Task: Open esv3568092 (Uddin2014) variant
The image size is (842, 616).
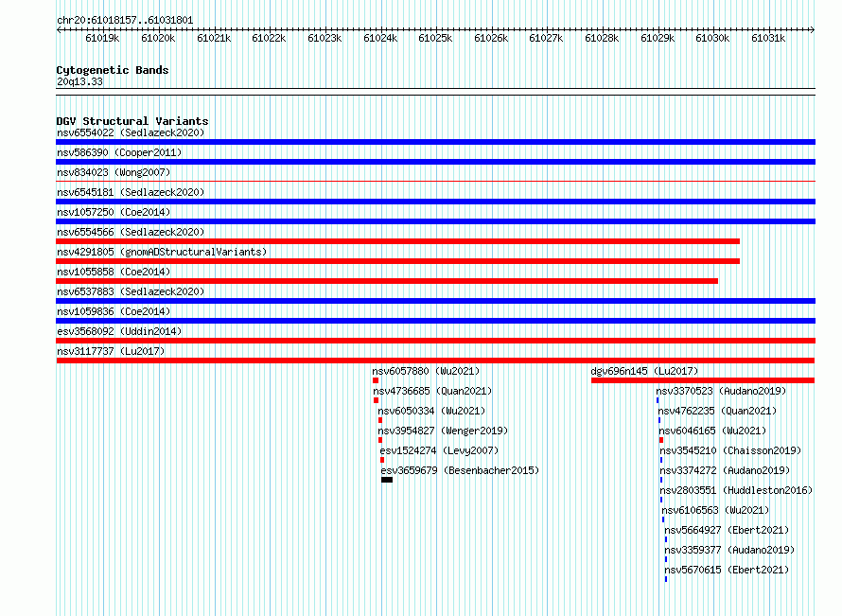Action: coord(119,331)
